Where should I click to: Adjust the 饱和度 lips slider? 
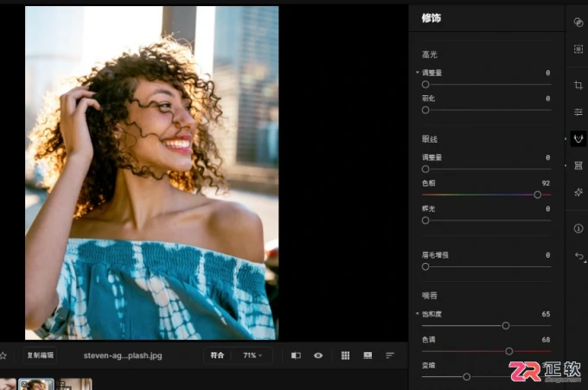click(x=486, y=325)
